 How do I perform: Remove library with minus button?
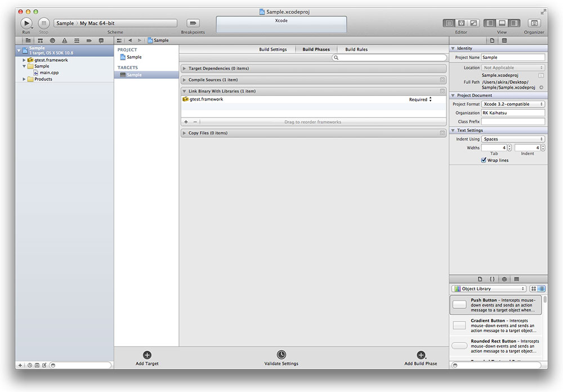[195, 122]
